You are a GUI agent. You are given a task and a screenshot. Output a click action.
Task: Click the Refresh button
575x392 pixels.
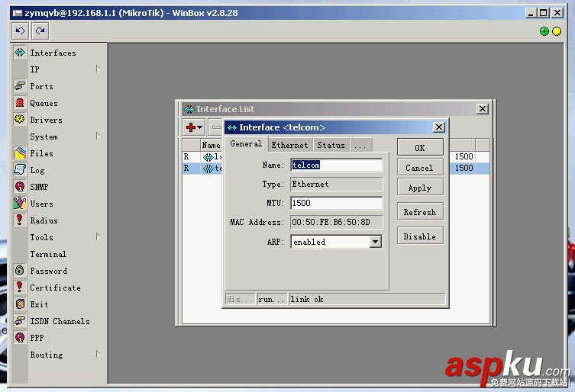(x=420, y=212)
